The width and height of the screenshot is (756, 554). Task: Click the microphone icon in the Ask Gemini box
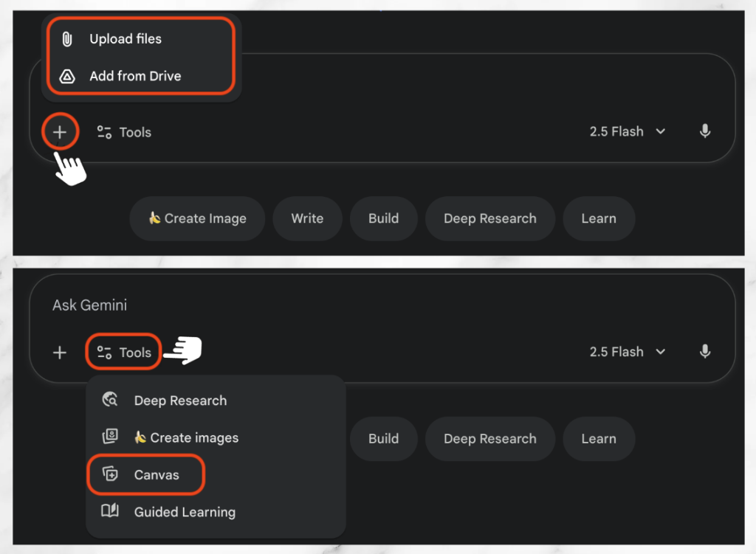pos(705,352)
